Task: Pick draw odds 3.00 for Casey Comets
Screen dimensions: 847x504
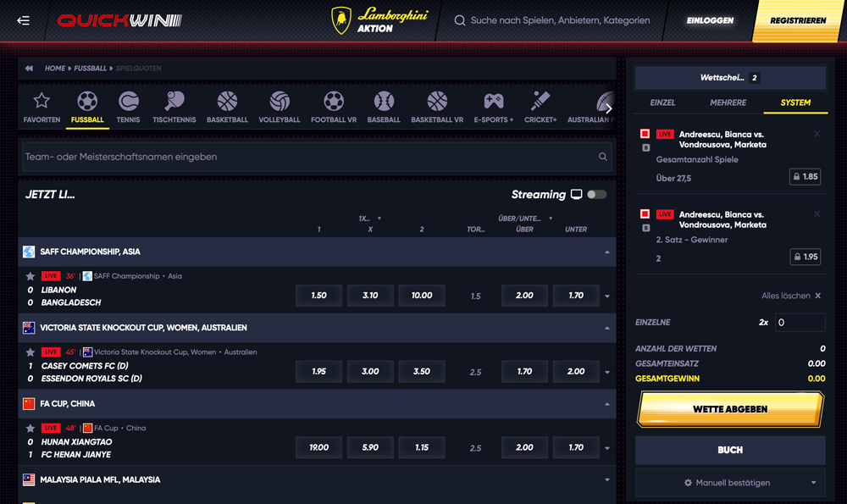Action: point(370,372)
